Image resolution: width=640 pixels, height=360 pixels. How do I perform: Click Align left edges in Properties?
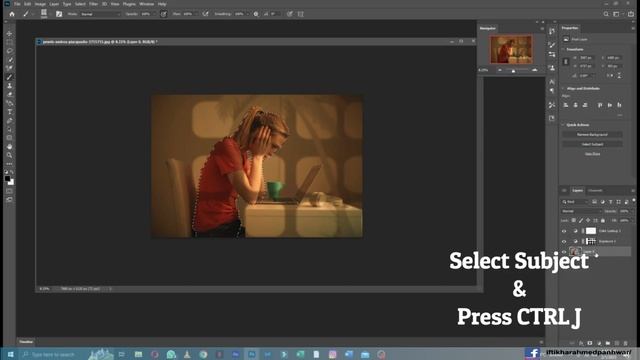click(566, 105)
